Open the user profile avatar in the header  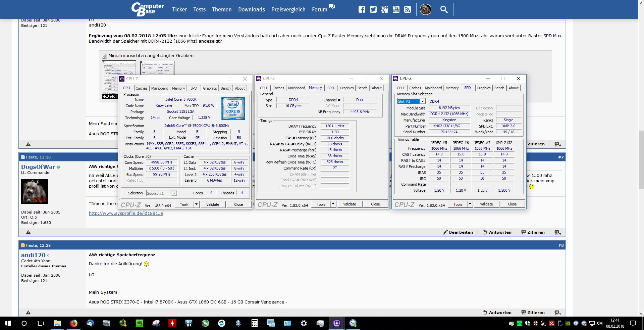click(426, 9)
